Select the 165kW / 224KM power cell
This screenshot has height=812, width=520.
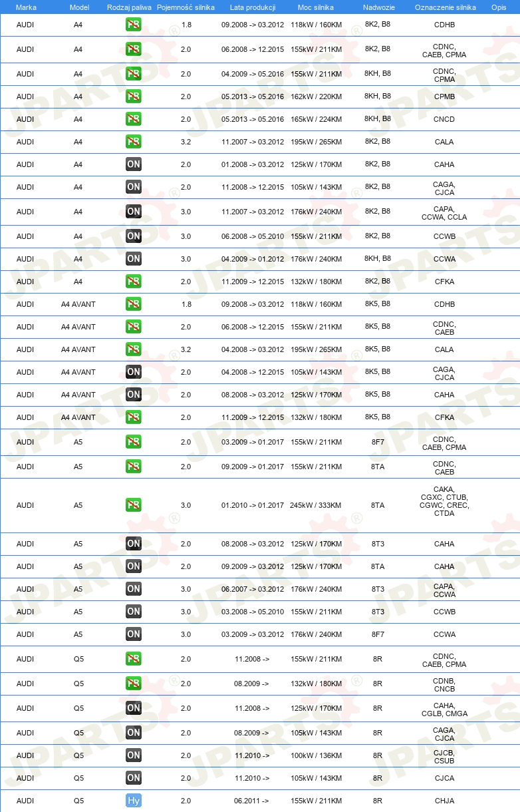pos(317,119)
